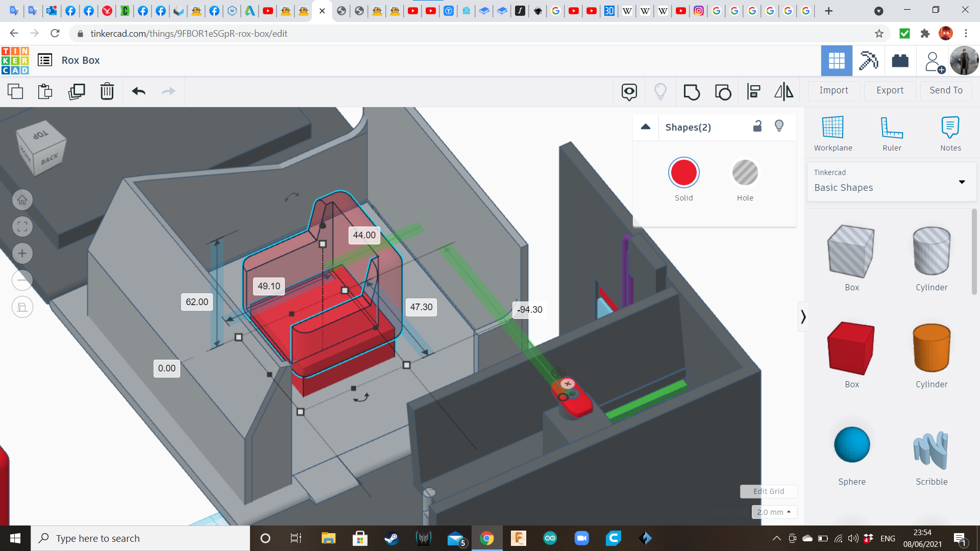Click the Blocks mode pickaxe icon

(x=868, y=61)
